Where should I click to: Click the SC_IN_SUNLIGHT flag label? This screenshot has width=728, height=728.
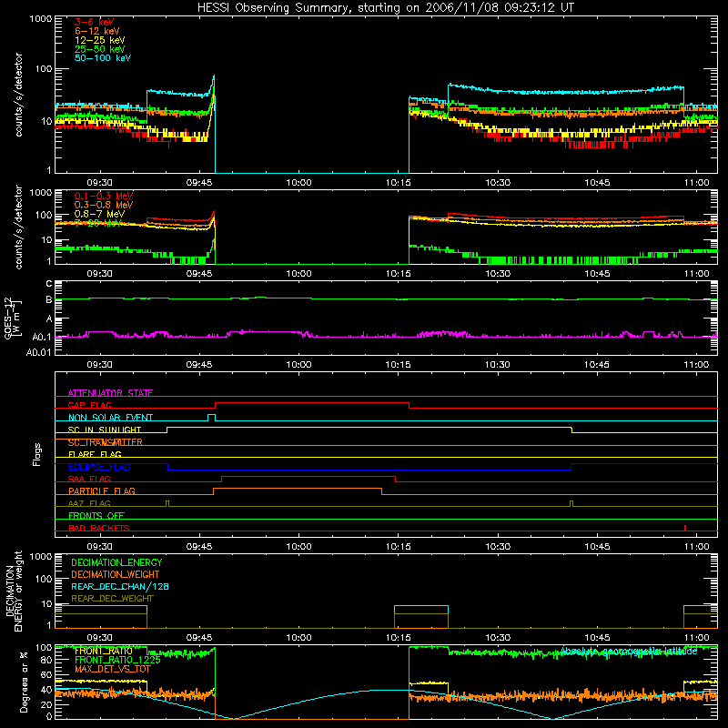click(x=105, y=430)
